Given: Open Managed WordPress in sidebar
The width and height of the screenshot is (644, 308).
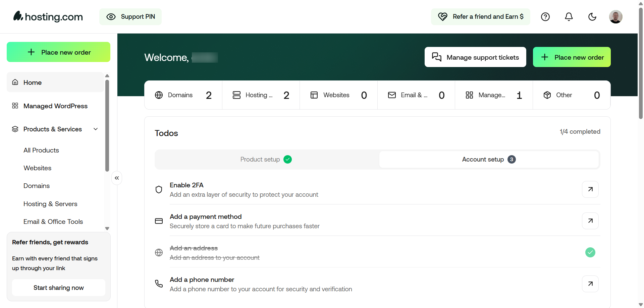Looking at the screenshot, I should click(x=55, y=106).
